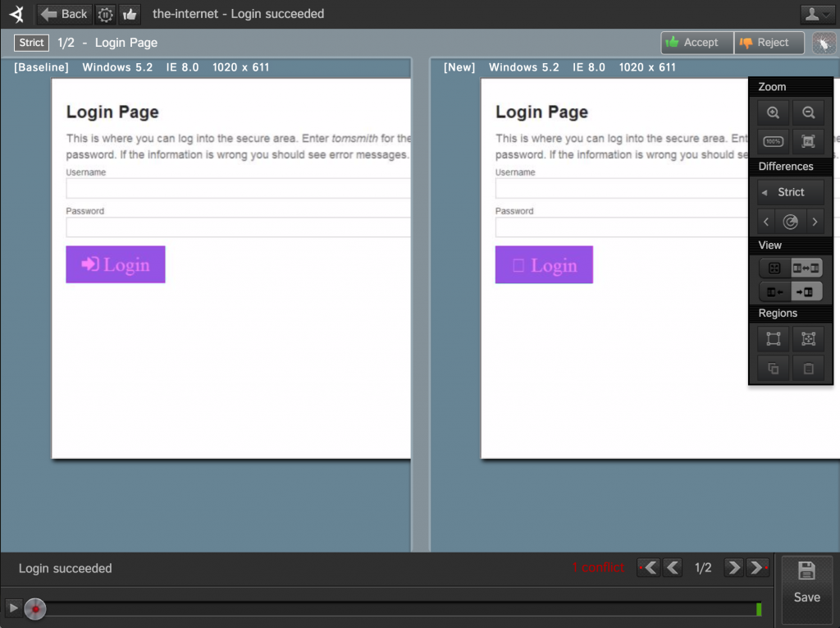Select the Zoom In tool
Screen dimensions: 840x628
[772, 112]
